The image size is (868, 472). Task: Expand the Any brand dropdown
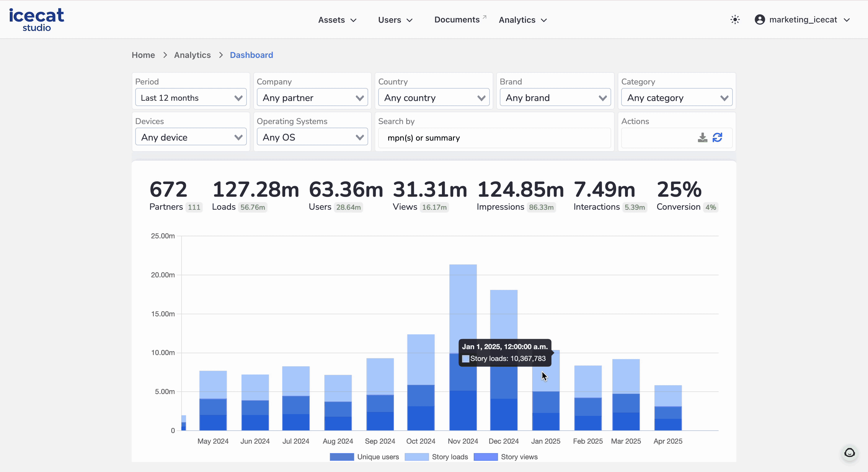(x=555, y=97)
